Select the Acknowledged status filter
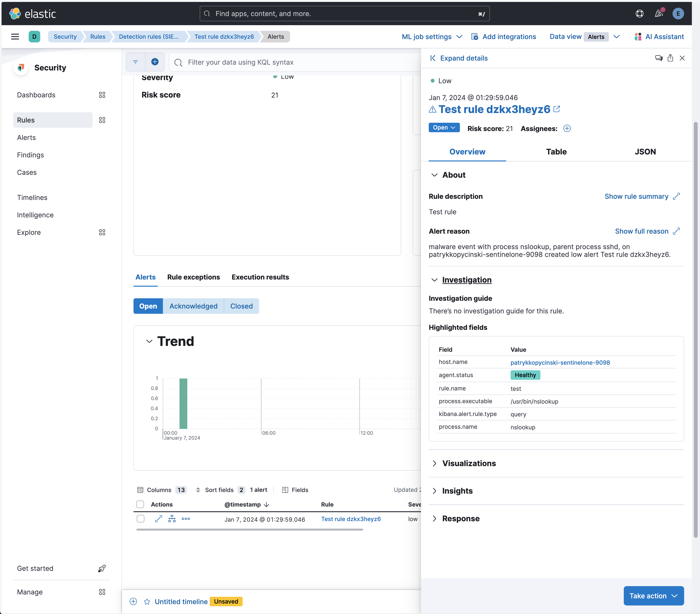Screen dimensions: 700x614 pyautogui.click(x=193, y=306)
